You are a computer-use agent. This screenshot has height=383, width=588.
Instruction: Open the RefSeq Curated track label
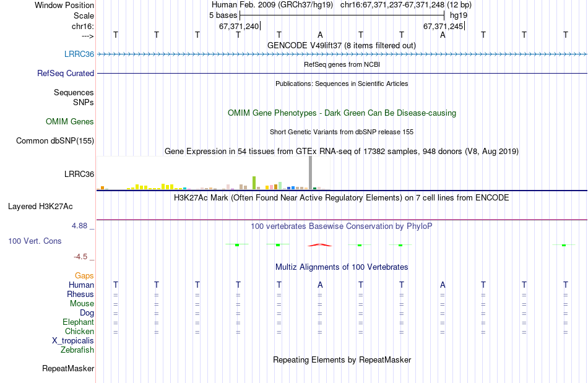pos(65,73)
